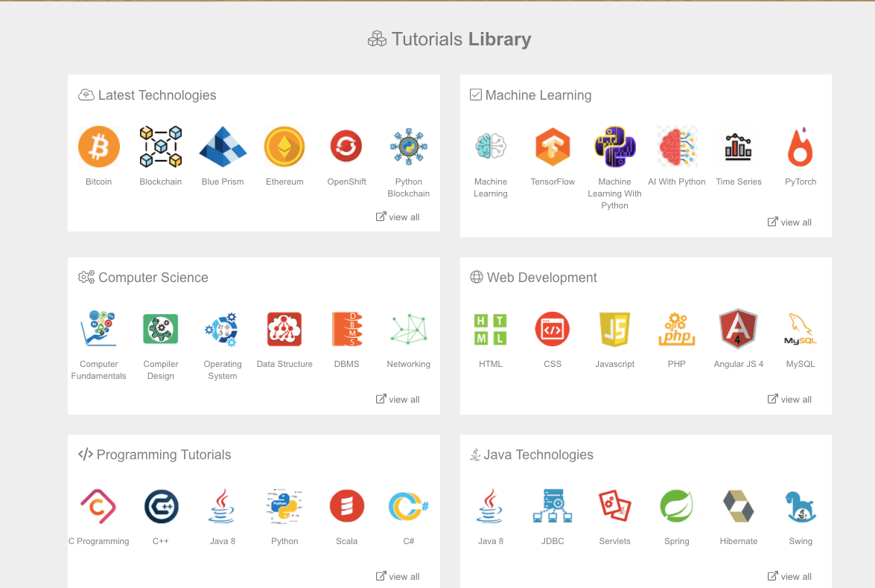View all Java Technologies tutorials
875x588 pixels.
tap(789, 576)
